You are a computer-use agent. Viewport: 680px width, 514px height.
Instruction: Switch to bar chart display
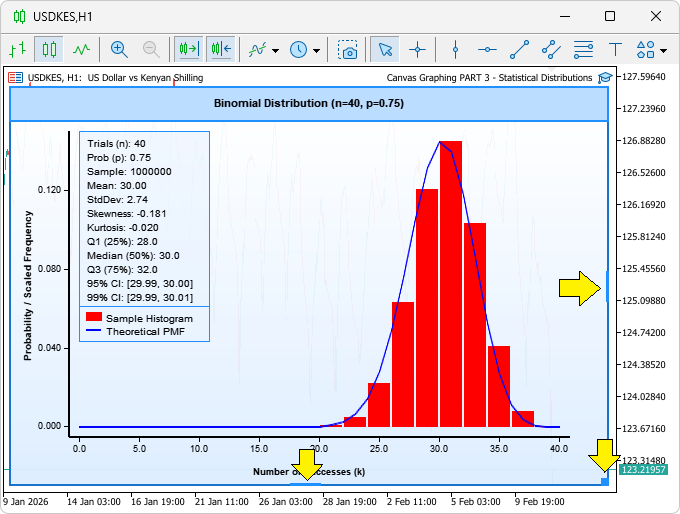coord(17,48)
